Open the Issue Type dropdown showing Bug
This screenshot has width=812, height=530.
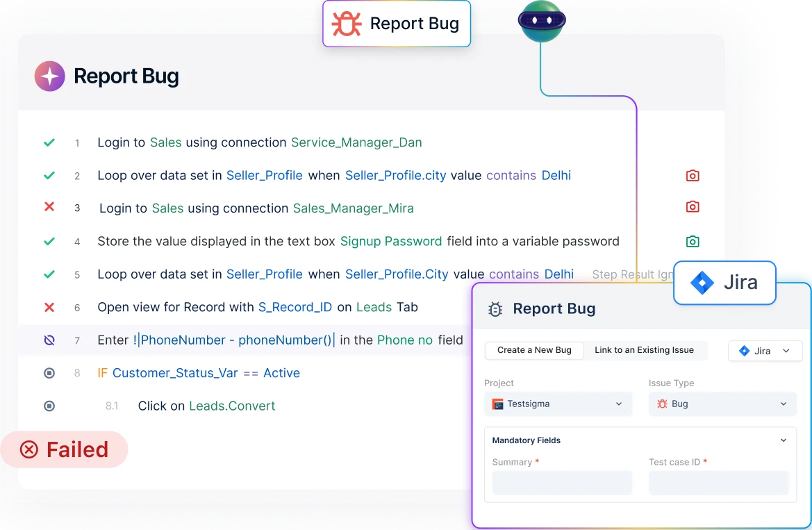722,404
